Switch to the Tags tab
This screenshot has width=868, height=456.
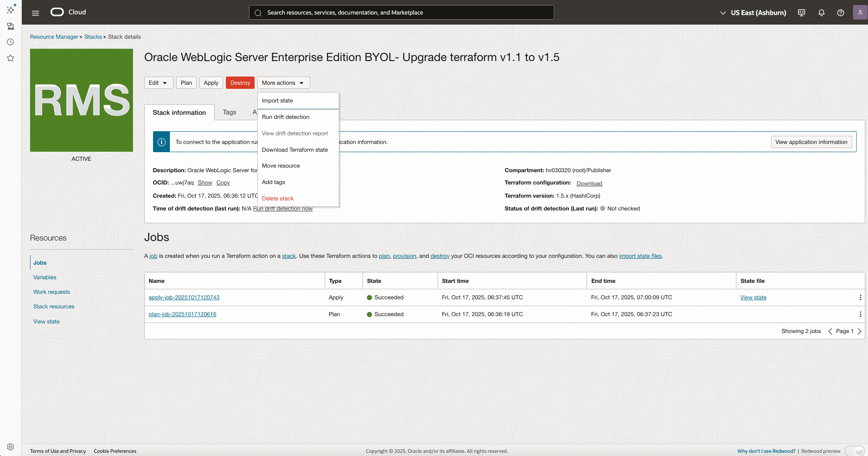(229, 112)
